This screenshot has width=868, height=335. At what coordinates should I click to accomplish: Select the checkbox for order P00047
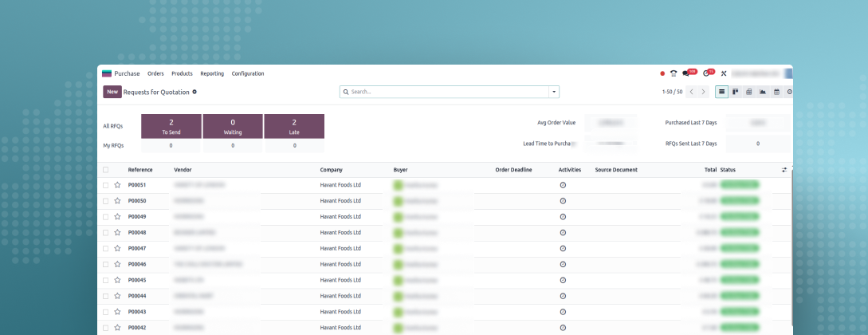pos(105,249)
